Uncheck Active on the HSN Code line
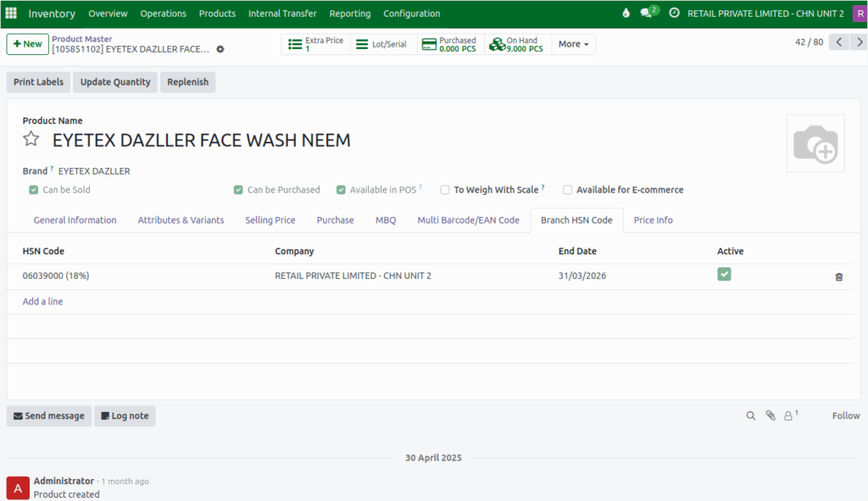This screenshot has width=868, height=501. click(724, 275)
